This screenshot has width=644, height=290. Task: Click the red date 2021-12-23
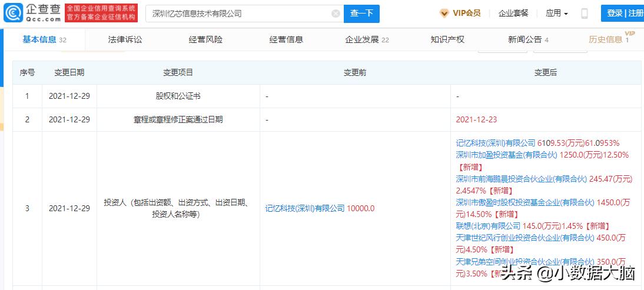tap(476, 120)
